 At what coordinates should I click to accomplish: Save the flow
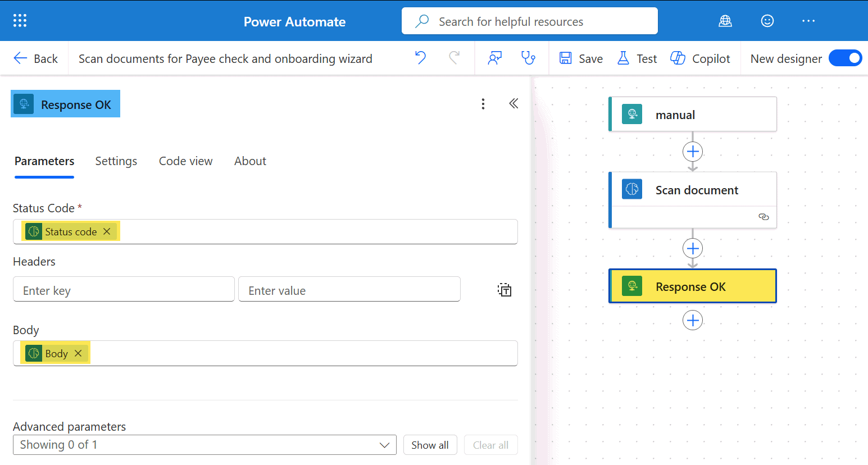click(581, 58)
